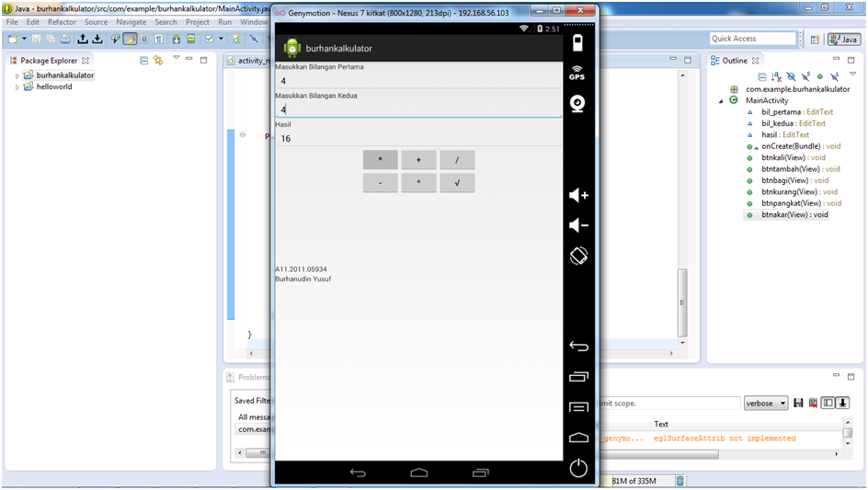Tap the power (^) calculator button
Image resolution: width=868 pixels, height=490 pixels.
click(418, 183)
